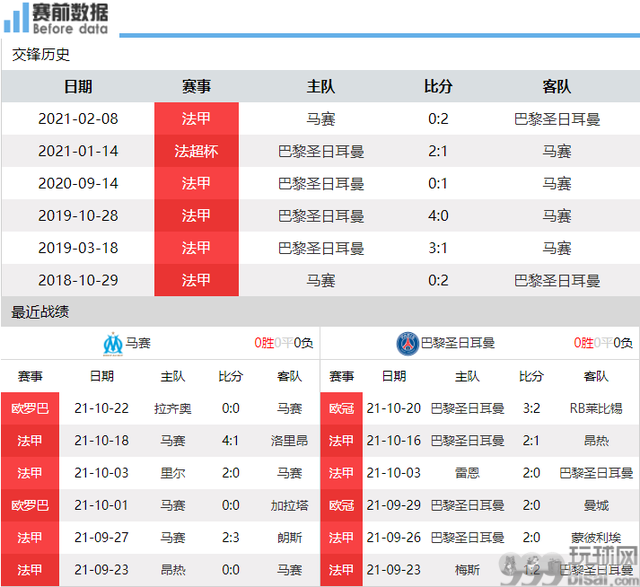Click 4:1 score against 洛里昂

coord(231,441)
